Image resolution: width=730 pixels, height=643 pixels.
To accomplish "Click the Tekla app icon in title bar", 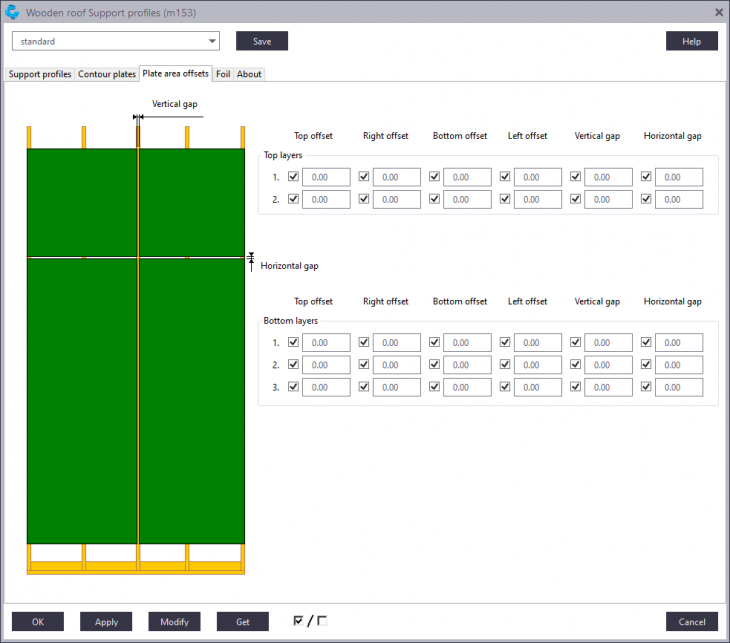I will pyautogui.click(x=12, y=12).
